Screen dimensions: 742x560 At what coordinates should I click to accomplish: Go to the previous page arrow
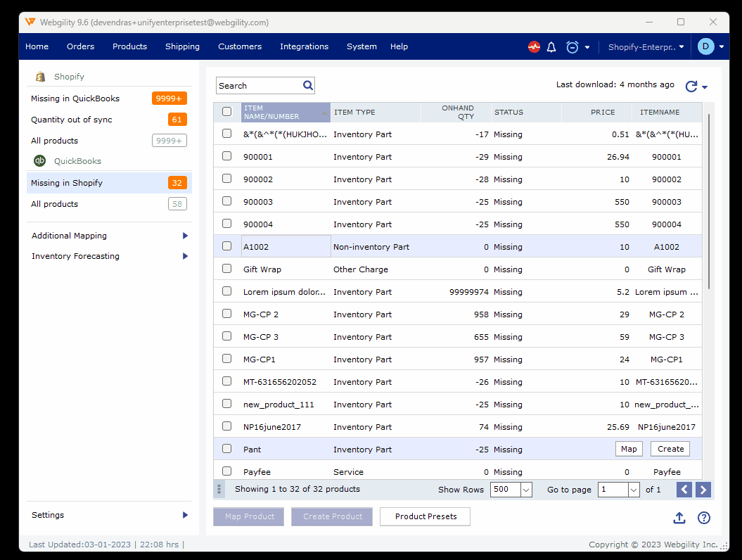pos(684,490)
